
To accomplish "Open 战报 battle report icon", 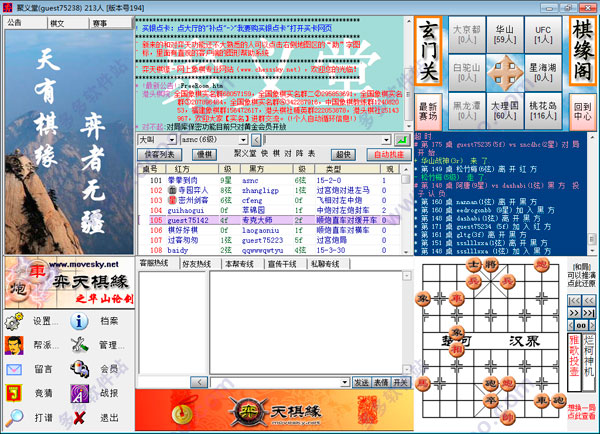I will (80, 393).
